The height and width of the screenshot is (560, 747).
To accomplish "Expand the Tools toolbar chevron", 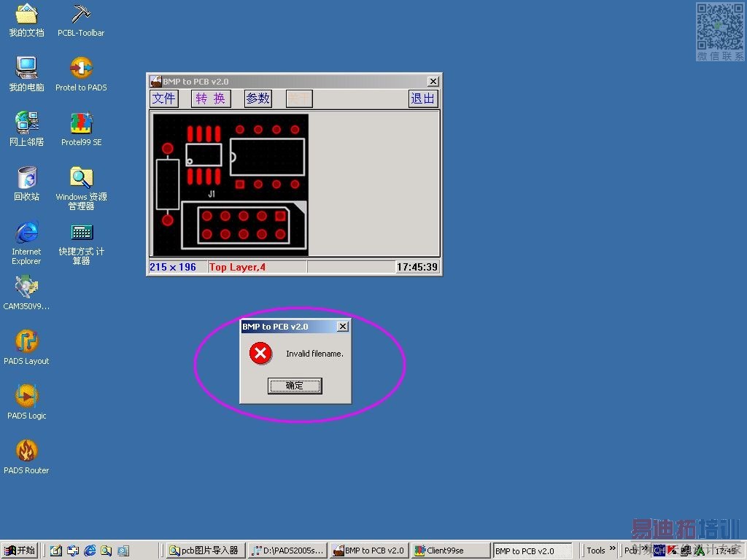I will point(613,548).
